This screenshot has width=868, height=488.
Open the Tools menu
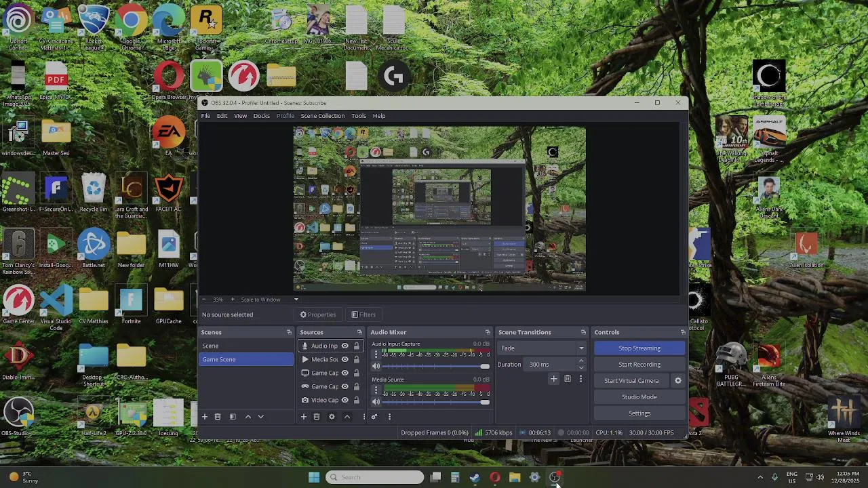[x=359, y=116]
